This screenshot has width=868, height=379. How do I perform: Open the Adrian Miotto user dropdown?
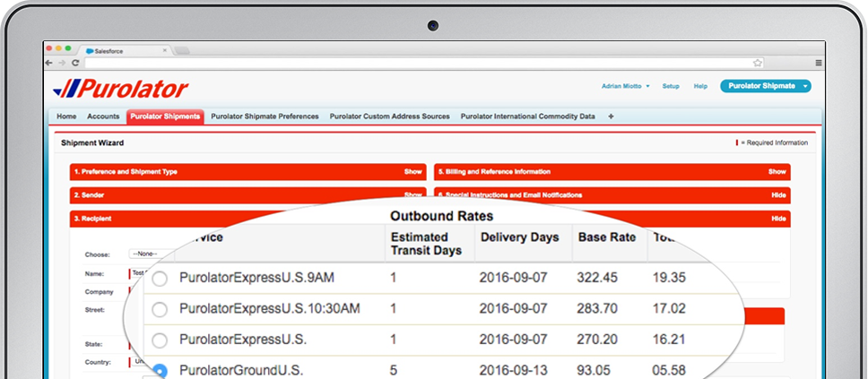(626, 87)
